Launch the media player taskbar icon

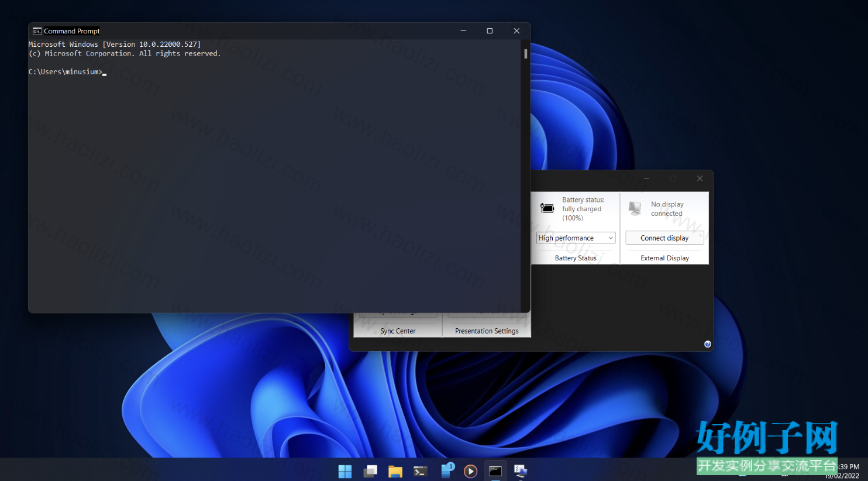470,471
